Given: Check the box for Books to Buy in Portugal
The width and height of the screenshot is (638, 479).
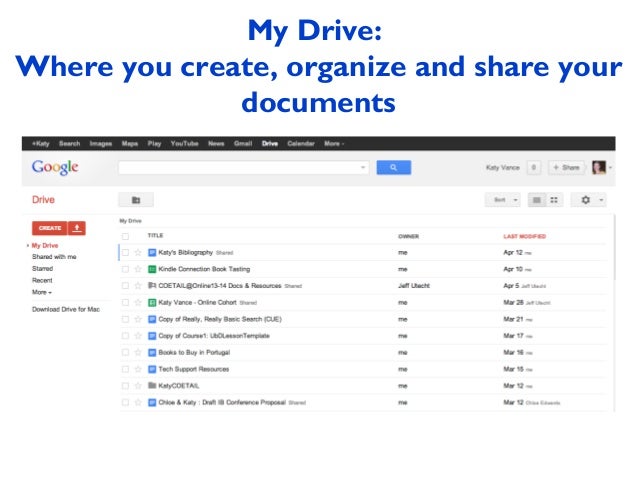Looking at the screenshot, I should [x=125, y=352].
